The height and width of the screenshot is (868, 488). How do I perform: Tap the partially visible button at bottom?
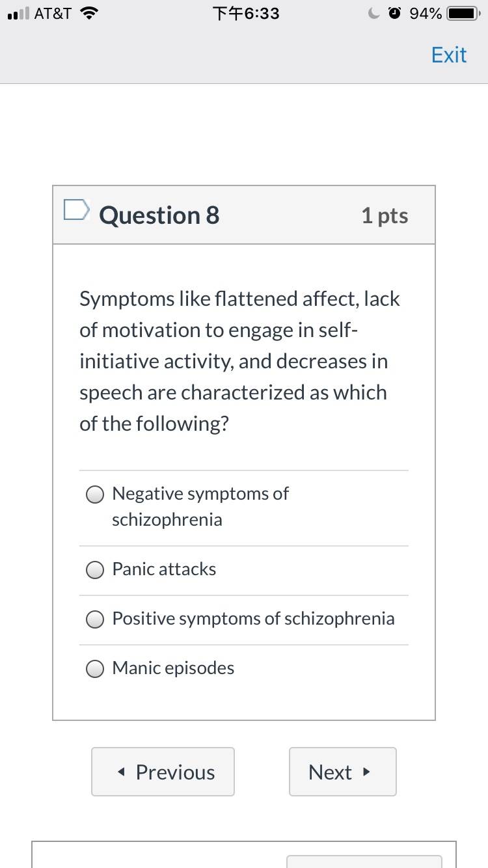pos(364,861)
